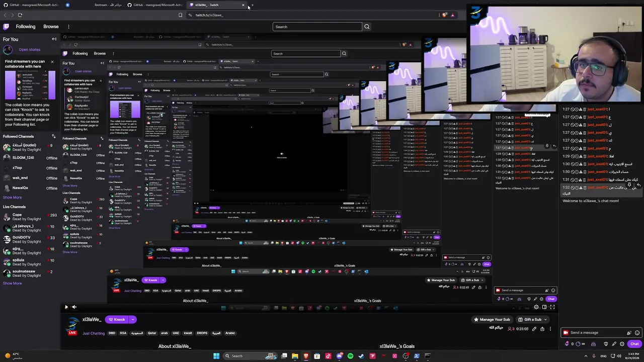
Task: Click the shield mod tools icon
Action: tap(606, 344)
